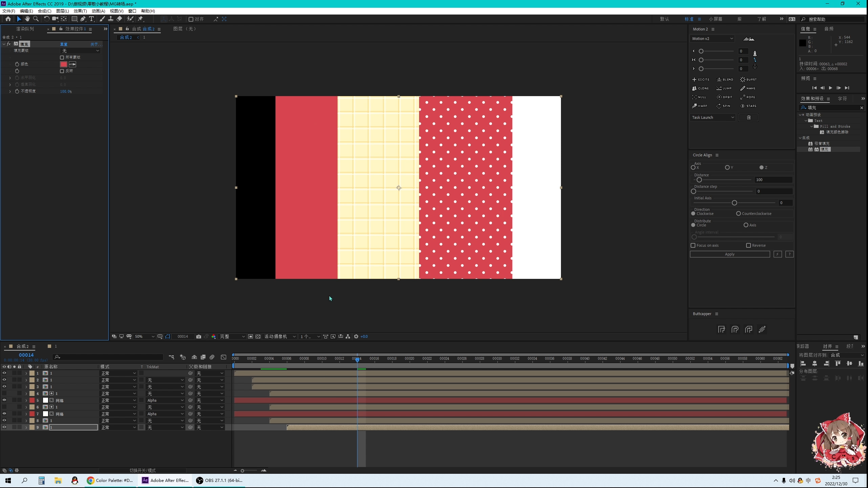This screenshot has width=868, height=488.
Task: Click the EXCITE button in Motion 2
Action: coord(701,80)
